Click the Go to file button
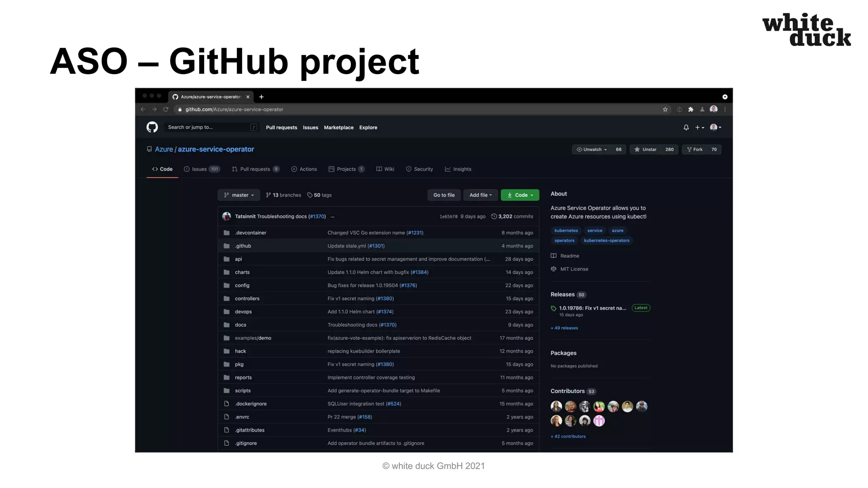This screenshot has width=868, height=488. [x=444, y=195]
